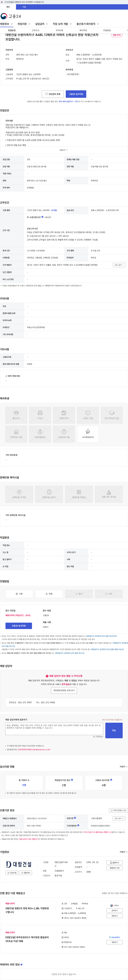Screen dimensions: 128x980
Task: Expand the 직업 능력 개발 menu
Action: tap(62, 24)
